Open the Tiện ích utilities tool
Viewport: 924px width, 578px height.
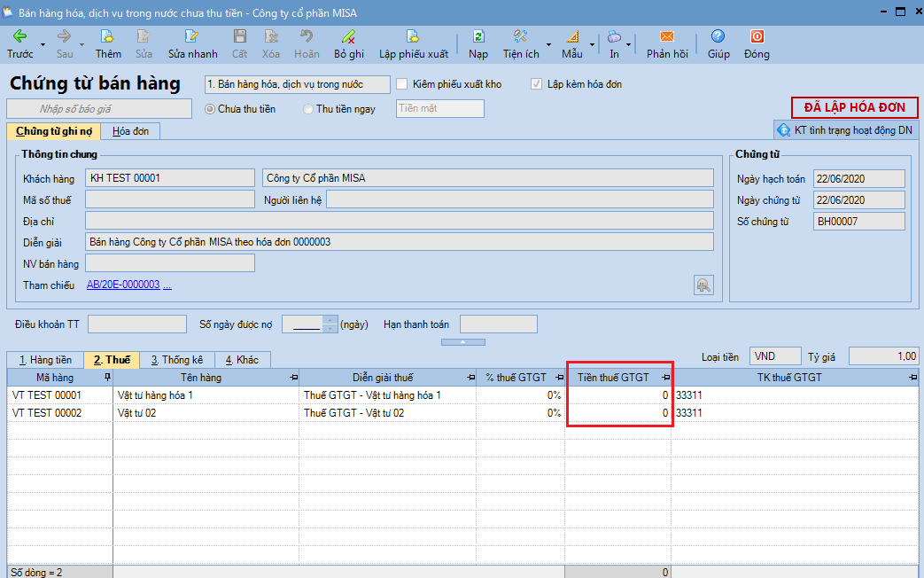(520, 45)
